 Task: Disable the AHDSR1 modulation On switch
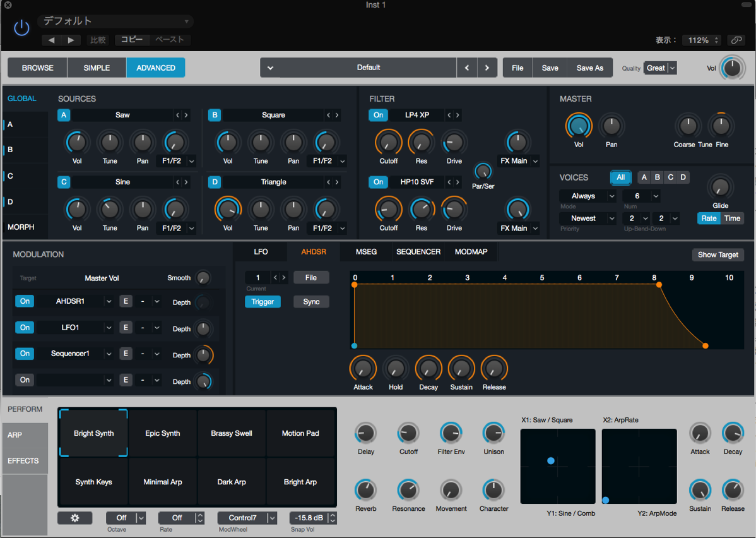[x=25, y=301]
